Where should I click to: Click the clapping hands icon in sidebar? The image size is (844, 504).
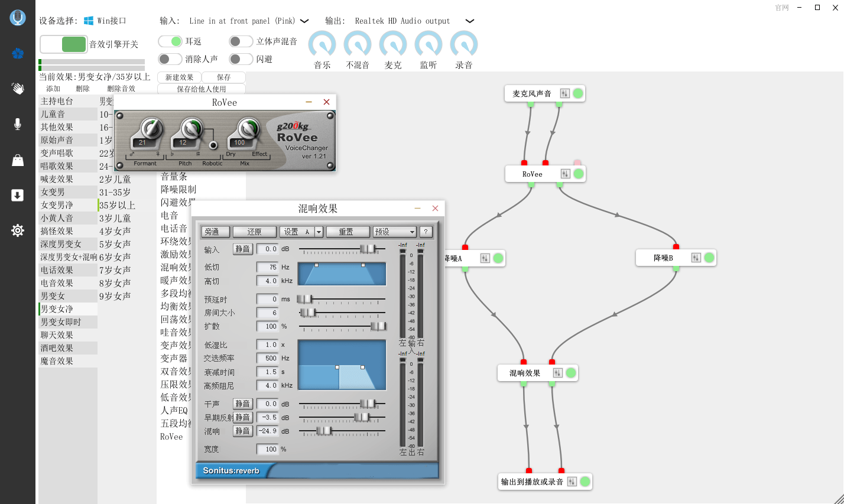[18, 89]
